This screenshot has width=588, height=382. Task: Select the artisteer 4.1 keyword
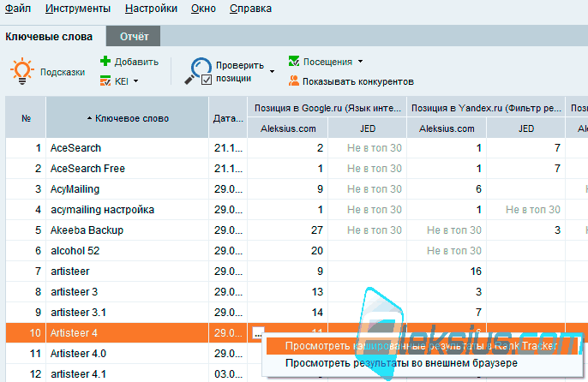pos(78,373)
